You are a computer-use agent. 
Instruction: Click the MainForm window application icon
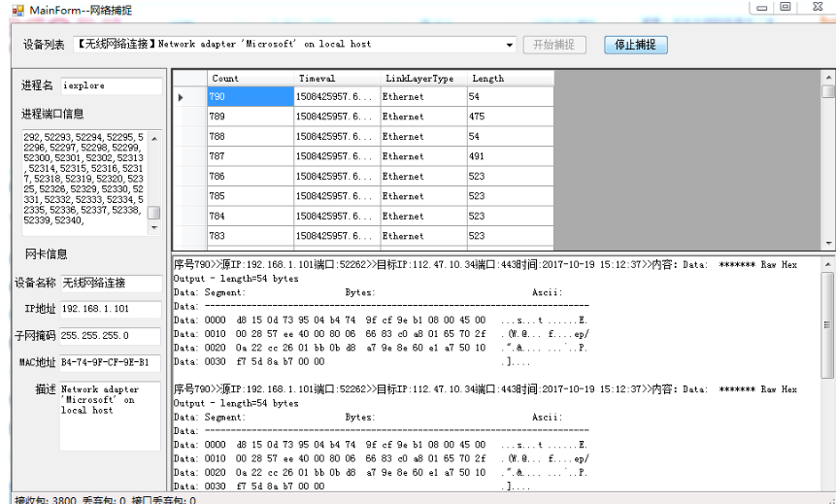pyautogui.click(x=18, y=10)
